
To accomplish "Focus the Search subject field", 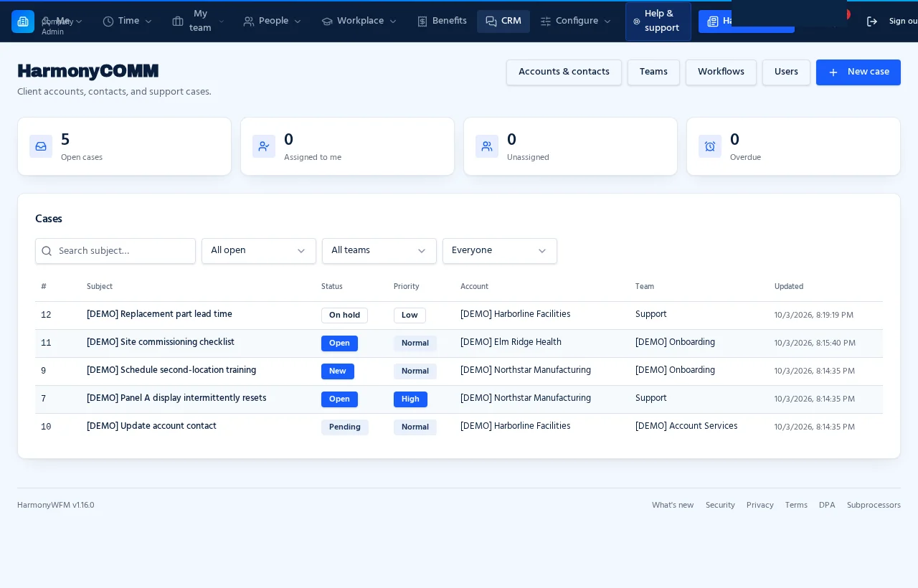I will [115, 251].
